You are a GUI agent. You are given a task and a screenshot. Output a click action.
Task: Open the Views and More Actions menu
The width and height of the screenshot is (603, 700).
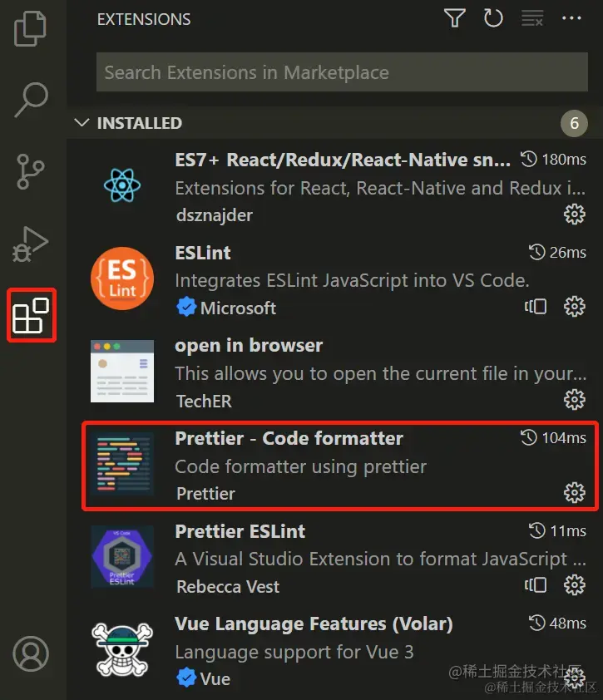tap(571, 18)
